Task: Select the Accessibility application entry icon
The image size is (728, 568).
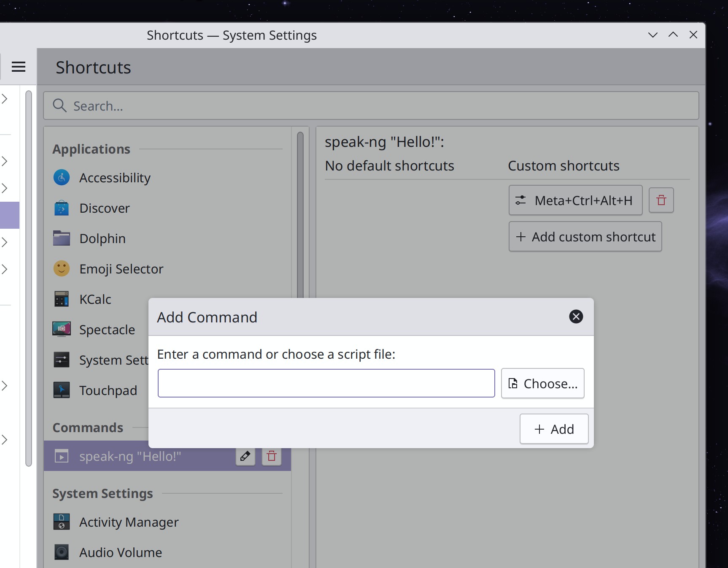Action: click(61, 178)
